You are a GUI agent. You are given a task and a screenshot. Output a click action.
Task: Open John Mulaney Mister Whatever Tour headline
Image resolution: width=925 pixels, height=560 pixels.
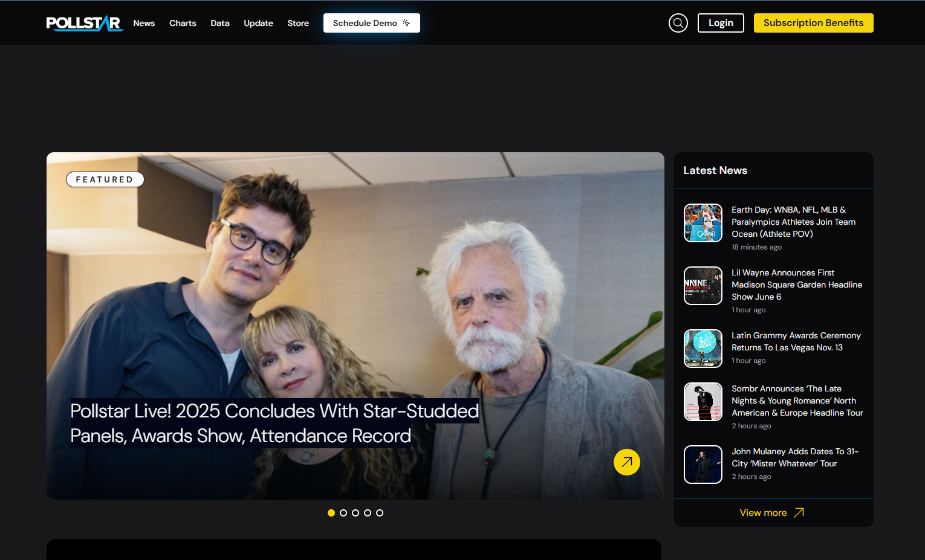coord(795,457)
